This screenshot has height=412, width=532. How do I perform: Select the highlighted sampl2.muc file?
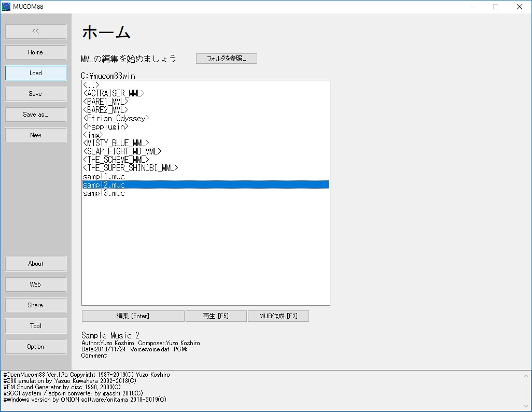point(206,184)
